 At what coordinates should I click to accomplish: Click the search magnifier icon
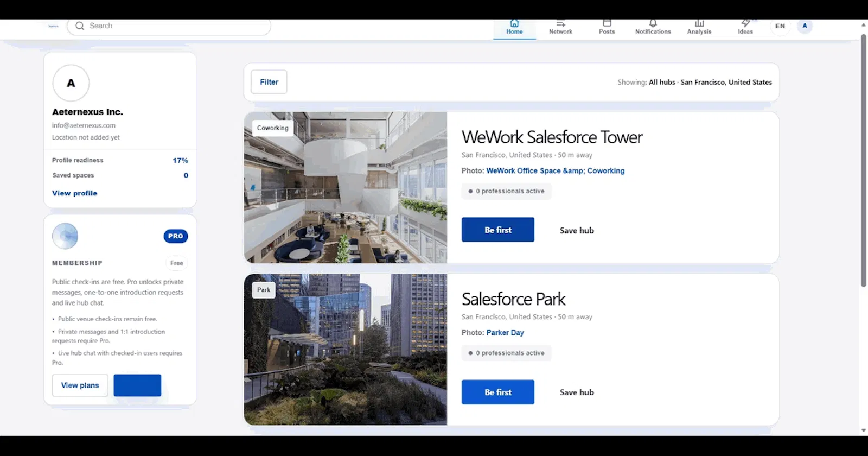point(80,26)
